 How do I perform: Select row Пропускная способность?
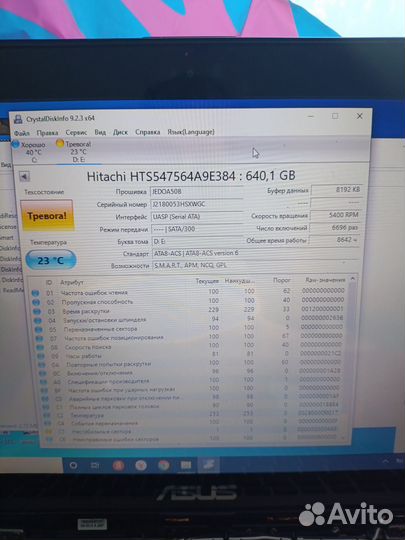[x=188, y=301]
